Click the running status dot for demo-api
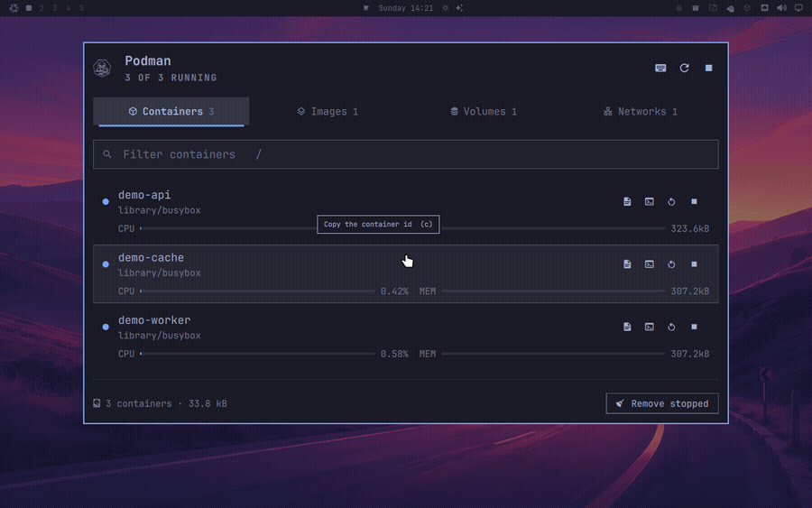Screen dimensions: 812x508 [106, 201]
